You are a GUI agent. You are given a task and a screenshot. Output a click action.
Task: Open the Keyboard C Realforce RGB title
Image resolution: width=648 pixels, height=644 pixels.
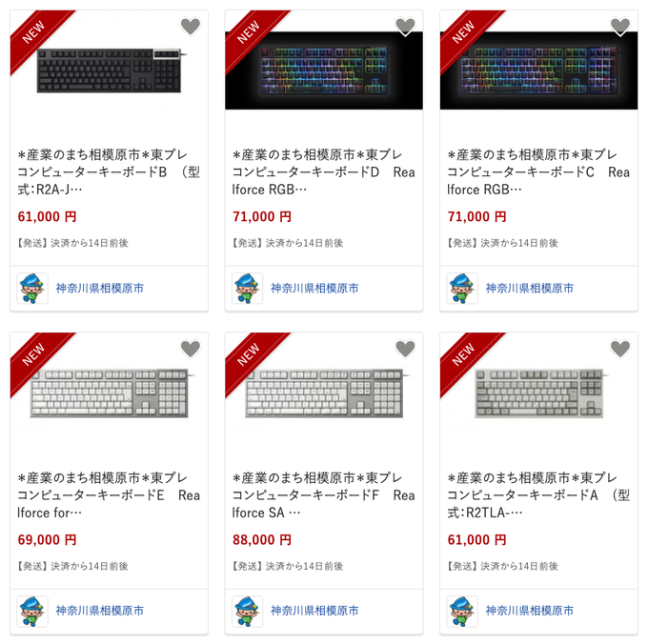point(538,171)
